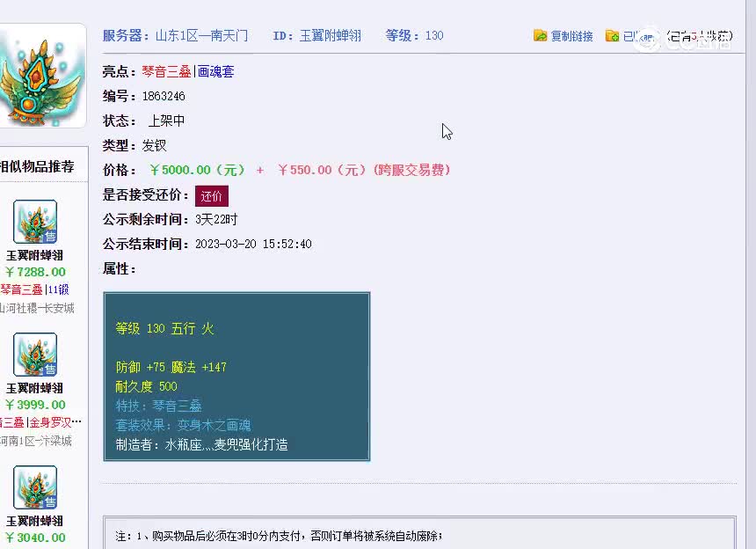Click item number 1863246
This screenshot has height=549, width=756.
(x=164, y=96)
